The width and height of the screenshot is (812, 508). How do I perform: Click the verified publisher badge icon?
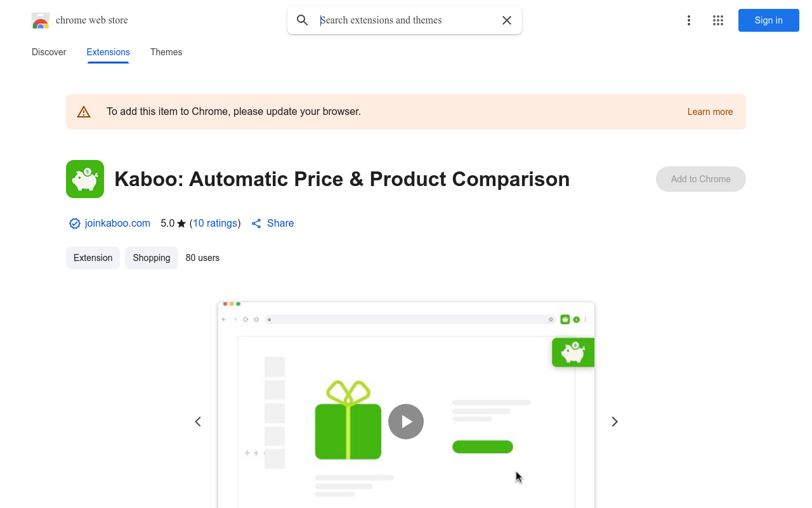pos(74,224)
